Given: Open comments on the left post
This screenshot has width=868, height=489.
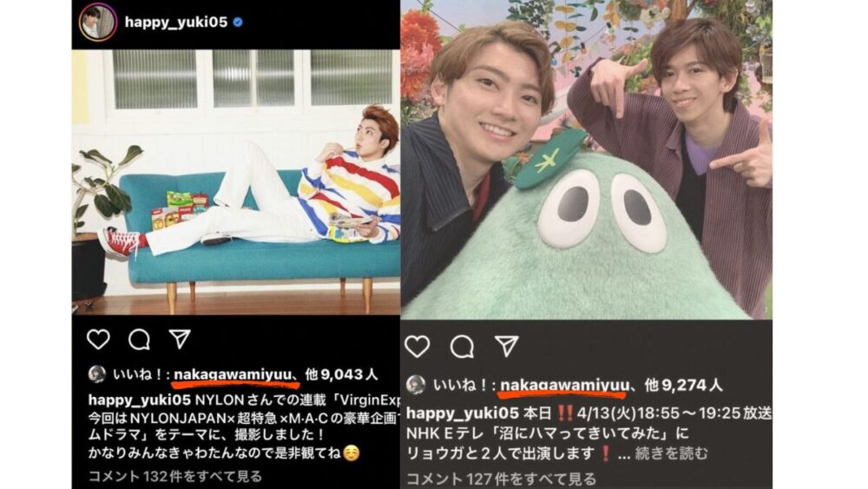Looking at the screenshot, I should 139,339.
